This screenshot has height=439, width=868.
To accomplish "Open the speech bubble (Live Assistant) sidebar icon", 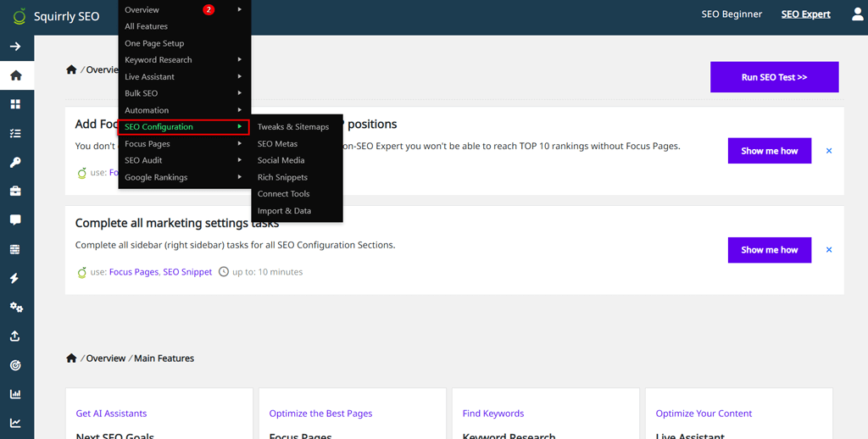I will [x=15, y=220].
